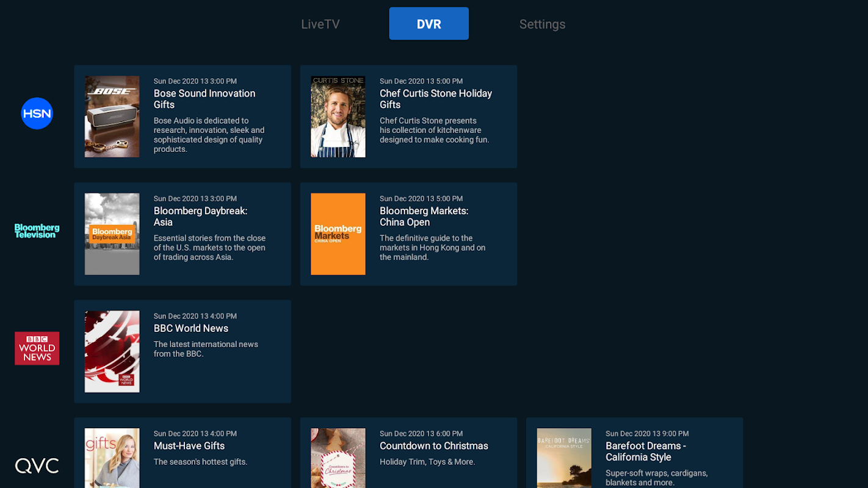868x488 pixels.
Task: Select the Must-Have Gifts title
Action: pyautogui.click(x=189, y=446)
